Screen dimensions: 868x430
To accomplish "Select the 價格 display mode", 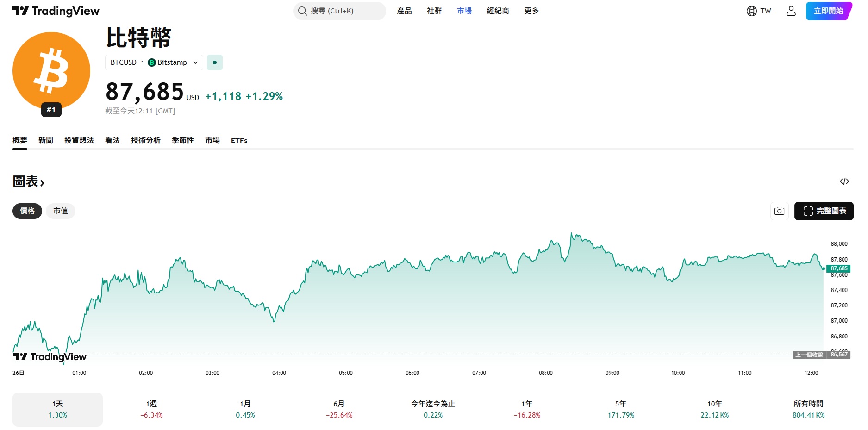I will coord(27,211).
